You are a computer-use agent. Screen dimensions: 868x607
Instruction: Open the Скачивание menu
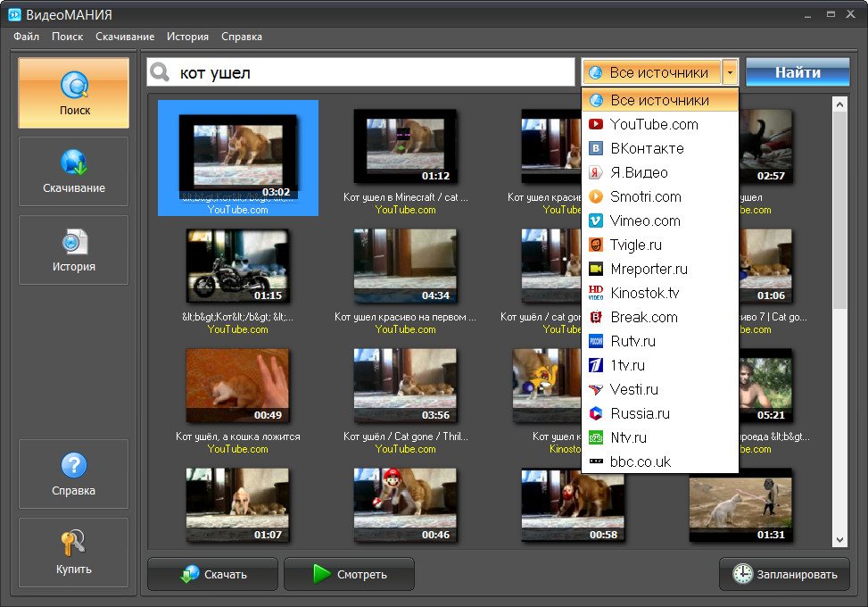point(125,37)
